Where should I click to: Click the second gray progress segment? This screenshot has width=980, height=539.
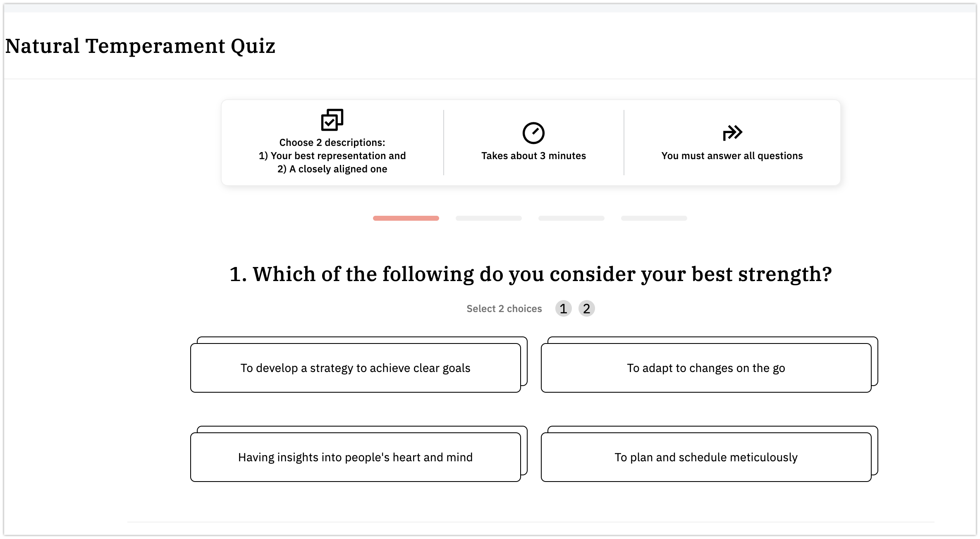489,218
